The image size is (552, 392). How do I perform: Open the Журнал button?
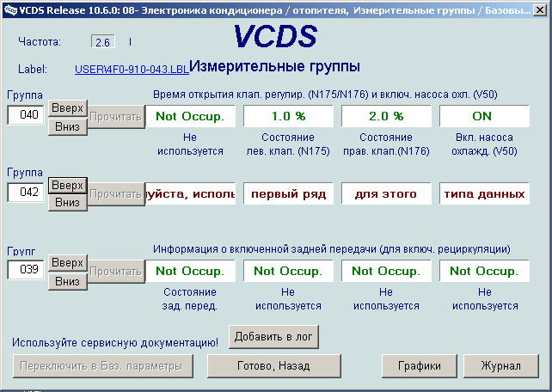pos(501,366)
